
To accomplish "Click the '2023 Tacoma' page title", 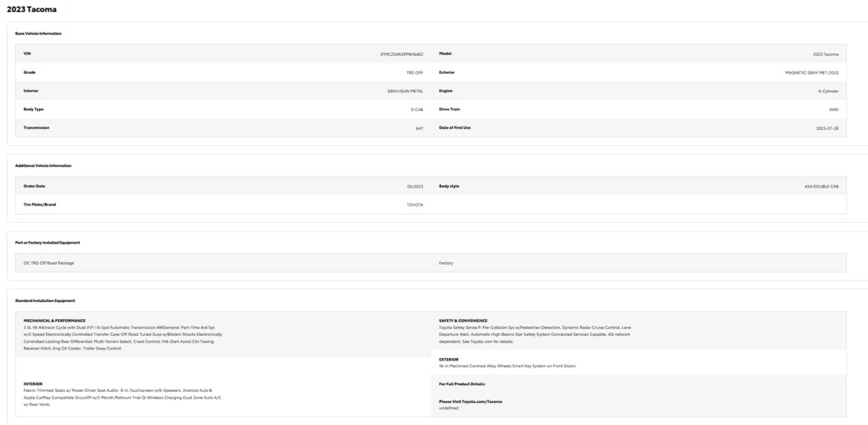I will [31, 9].
